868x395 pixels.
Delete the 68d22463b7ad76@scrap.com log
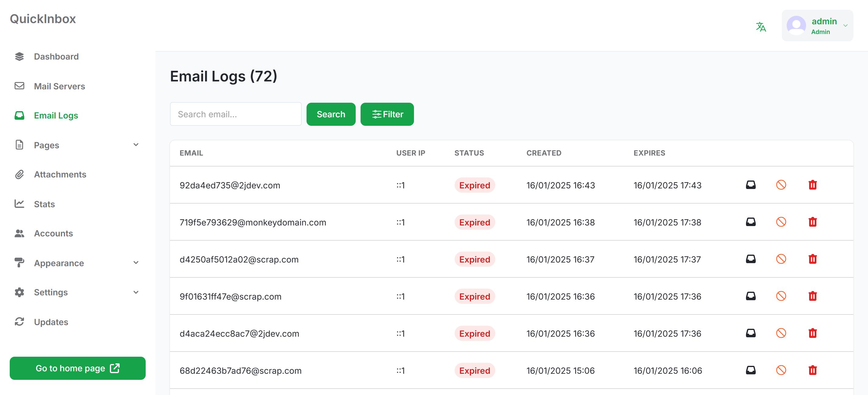tap(812, 370)
